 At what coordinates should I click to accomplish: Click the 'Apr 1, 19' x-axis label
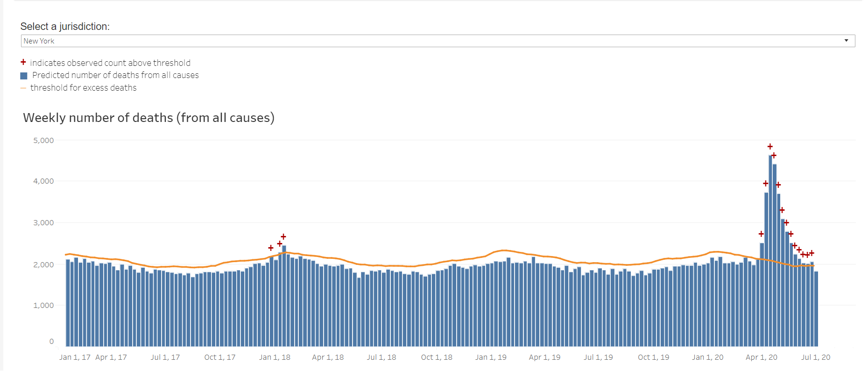coord(544,357)
